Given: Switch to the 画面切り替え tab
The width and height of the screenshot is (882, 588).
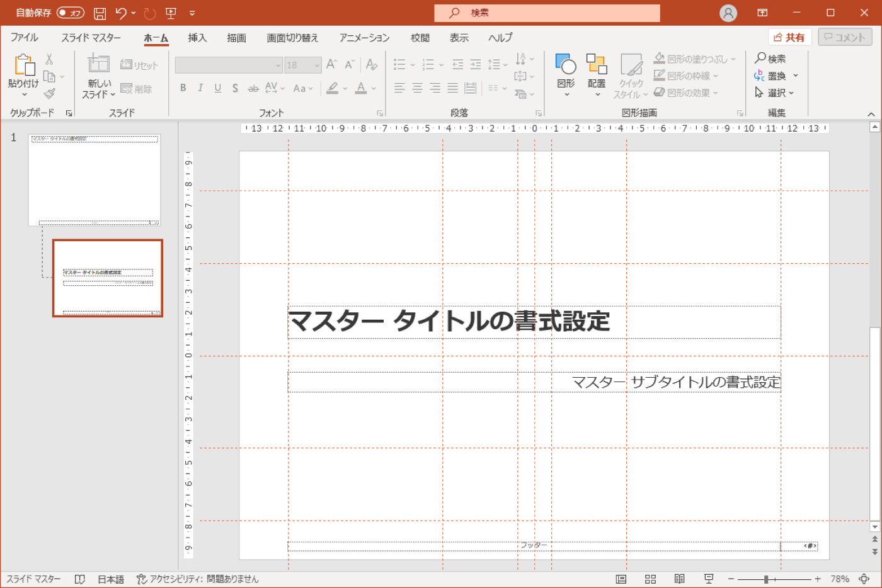Looking at the screenshot, I should [x=292, y=38].
